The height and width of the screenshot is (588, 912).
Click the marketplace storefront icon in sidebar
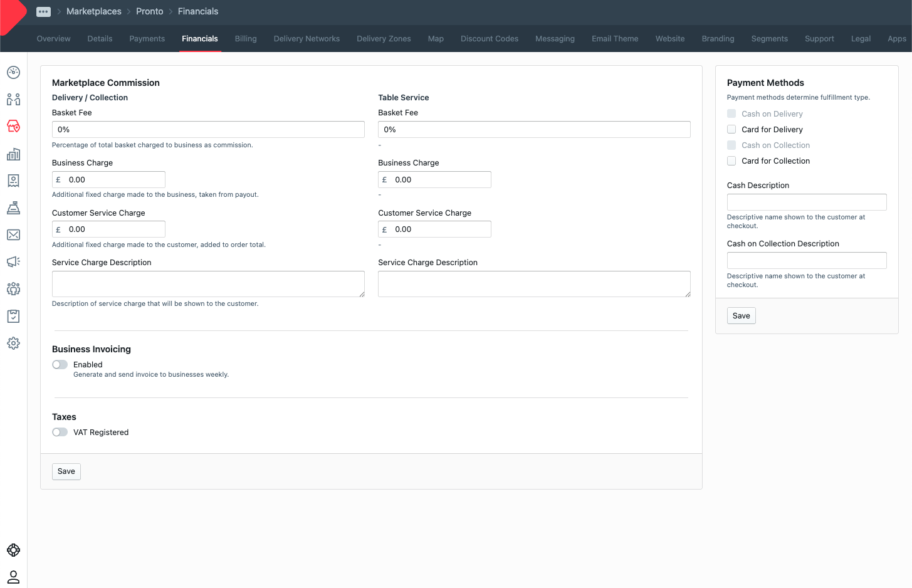13,127
